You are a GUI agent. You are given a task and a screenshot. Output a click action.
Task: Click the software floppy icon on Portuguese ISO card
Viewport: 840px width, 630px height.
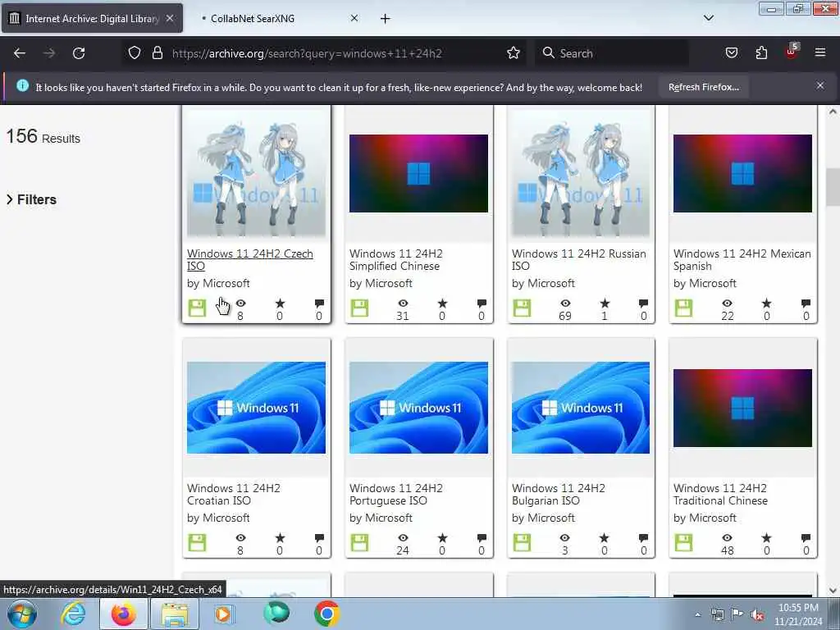coord(359,543)
